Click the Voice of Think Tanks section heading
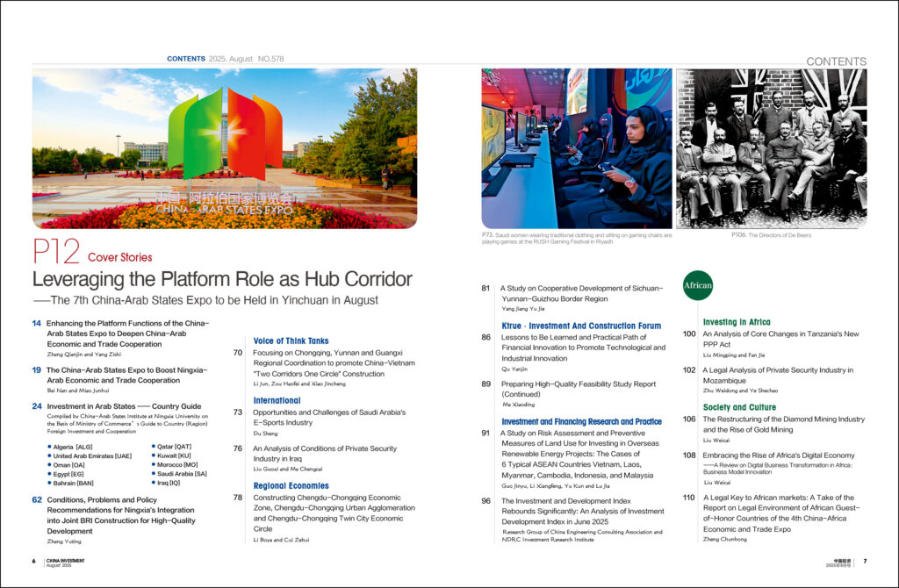Screen dimensions: 899x588 pos(291,341)
